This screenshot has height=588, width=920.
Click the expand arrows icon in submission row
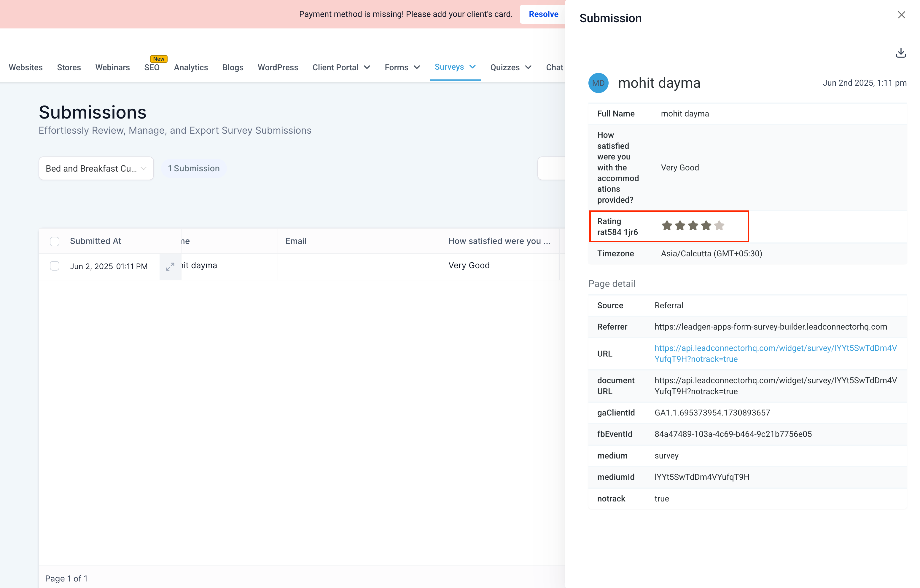[170, 266]
